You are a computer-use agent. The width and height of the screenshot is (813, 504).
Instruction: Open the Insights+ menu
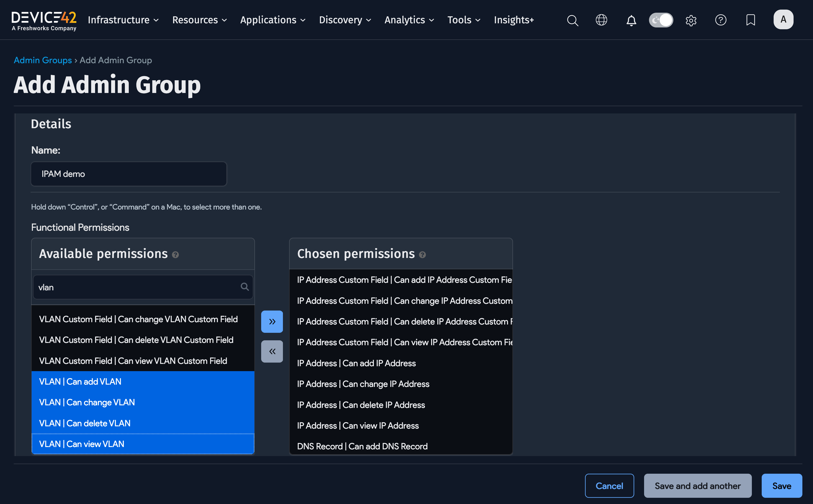[x=514, y=20]
